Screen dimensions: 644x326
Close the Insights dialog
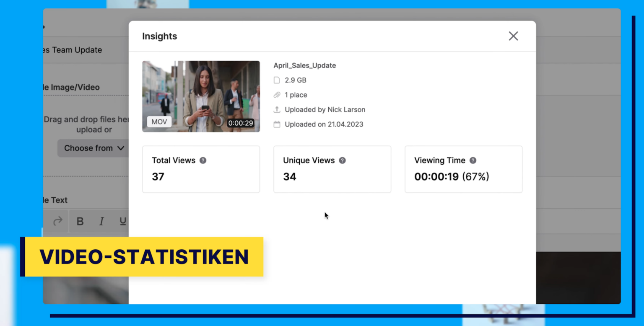tap(513, 36)
